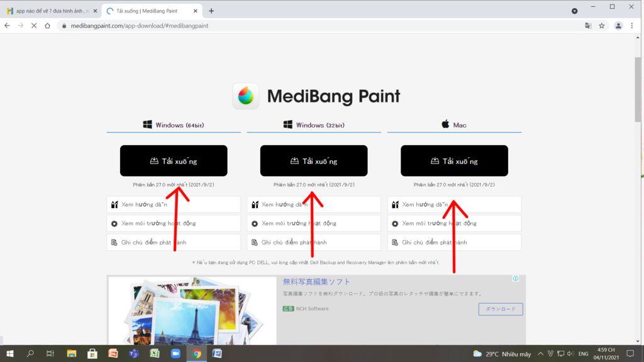Open Zoom from the taskbar
Image resolution: width=644 pixels, height=362 pixels.
(x=175, y=353)
